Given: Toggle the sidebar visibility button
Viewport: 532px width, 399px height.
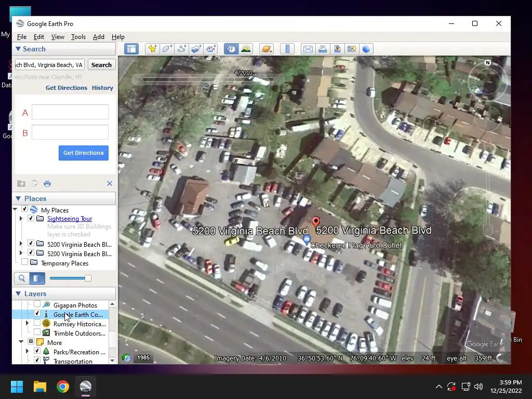Looking at the screenshot, I should pyautogui.click(x=131, y=49).
